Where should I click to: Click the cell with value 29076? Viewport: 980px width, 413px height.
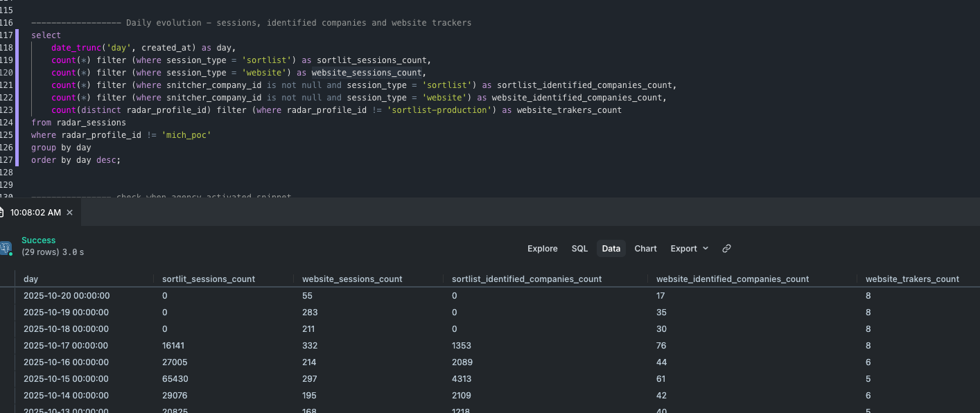[175, 396]
